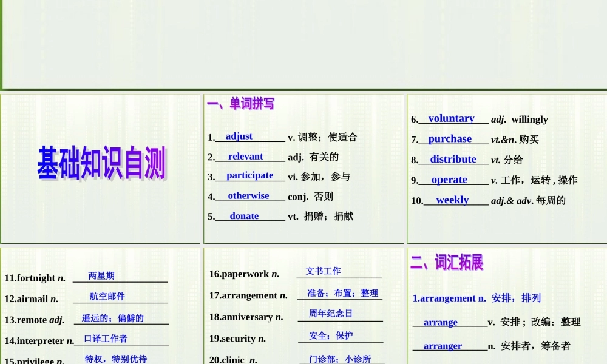This screenshot has width=607, height=364.
Task: Click the entry '14.interpreter n.'
Action: tap(39, 341)
